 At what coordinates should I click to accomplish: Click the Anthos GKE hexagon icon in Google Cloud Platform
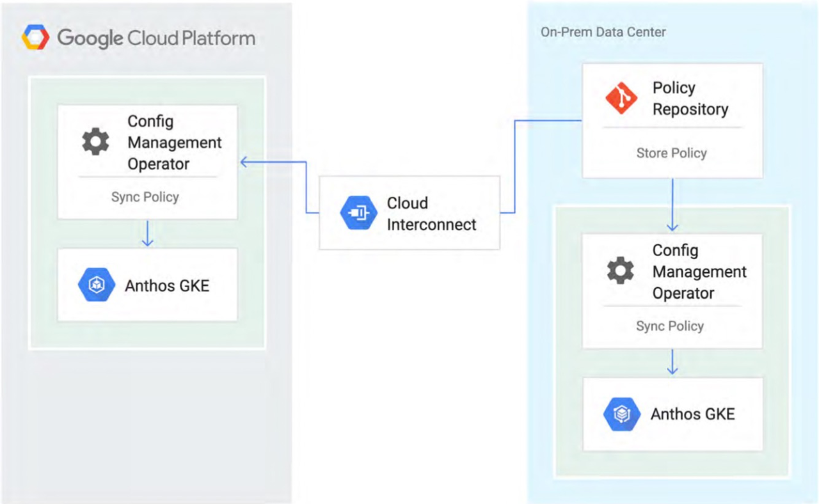(97, 285)
